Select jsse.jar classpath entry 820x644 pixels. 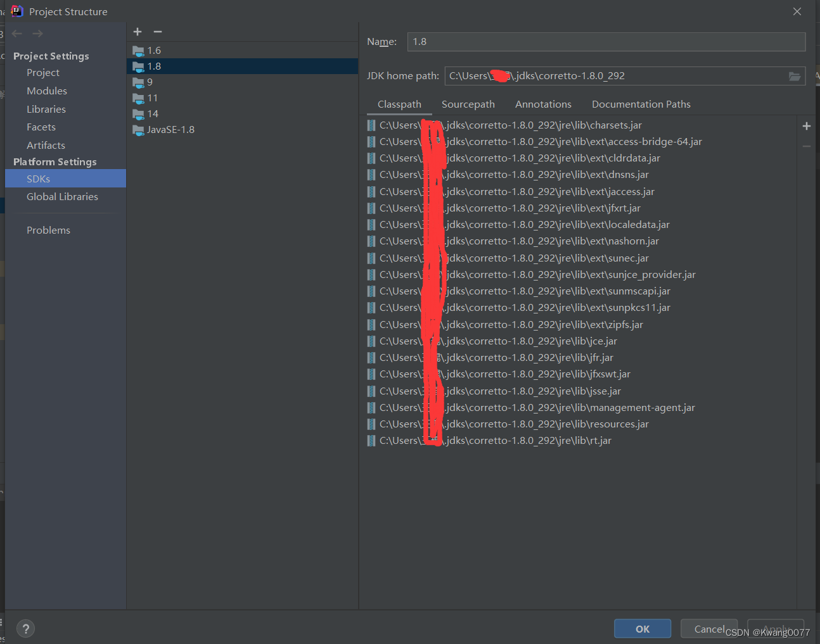point(581,391)
